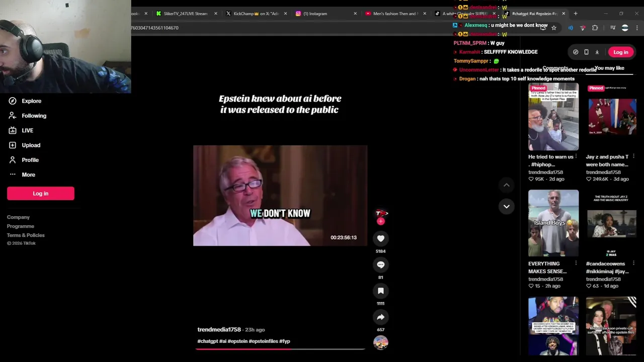Click the #chatgpt hashtag
This screenshot has width=644, height=362.
tap(207, 341)
